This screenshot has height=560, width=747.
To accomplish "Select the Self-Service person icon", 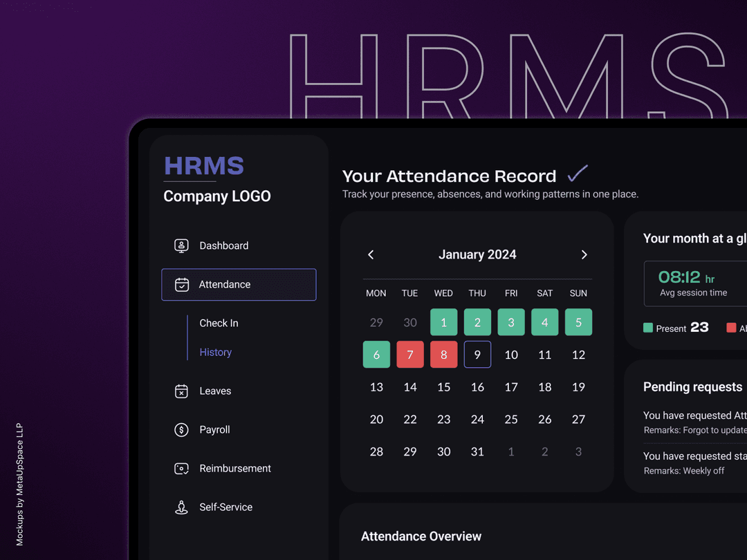I will pyautogui.click(x=181, y=507).
